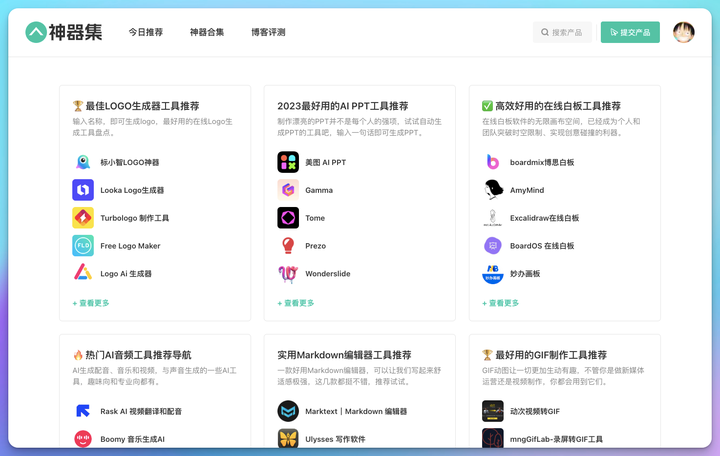
Task: Open the AmyMind app icon
Action: [x=493, y=190]
